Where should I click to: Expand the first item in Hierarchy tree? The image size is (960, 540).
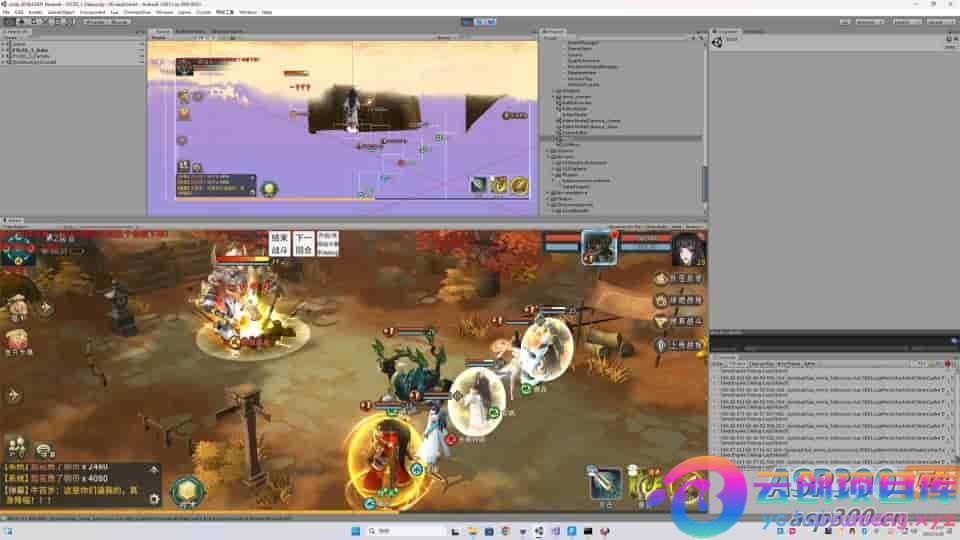coord(5,43)
